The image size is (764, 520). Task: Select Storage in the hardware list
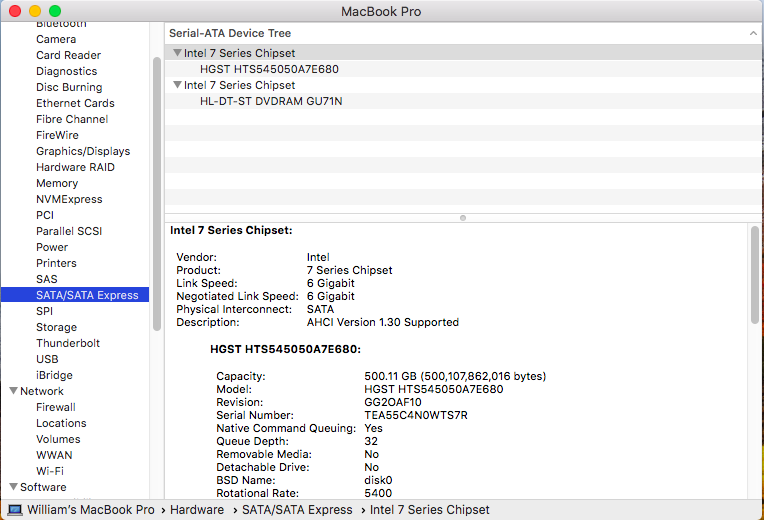coord(56,327)
